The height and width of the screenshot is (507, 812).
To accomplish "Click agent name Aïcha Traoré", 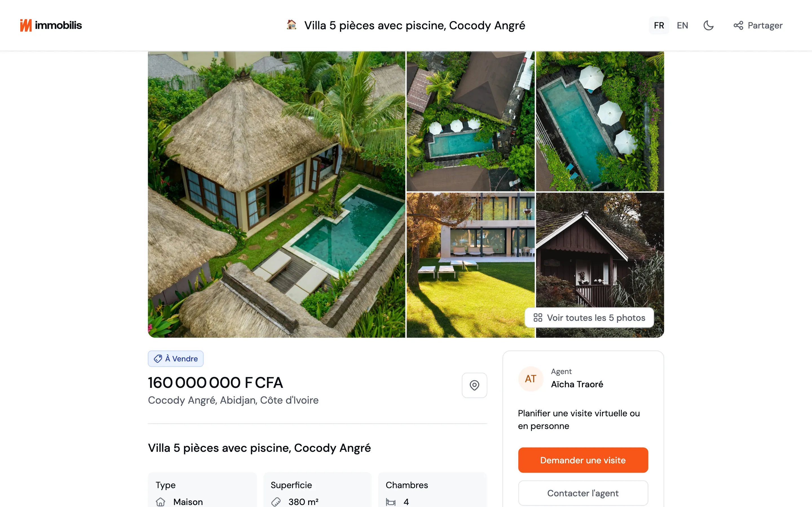I will 577,384.
